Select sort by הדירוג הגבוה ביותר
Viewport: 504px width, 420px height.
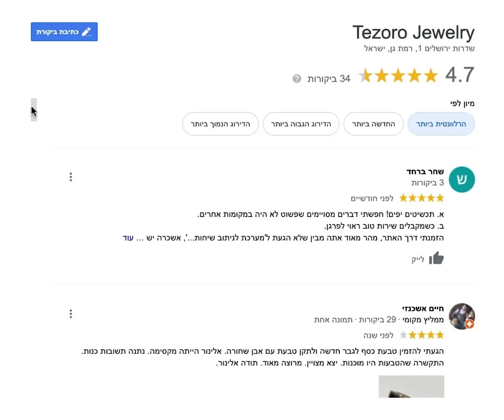tap(301, 124)
